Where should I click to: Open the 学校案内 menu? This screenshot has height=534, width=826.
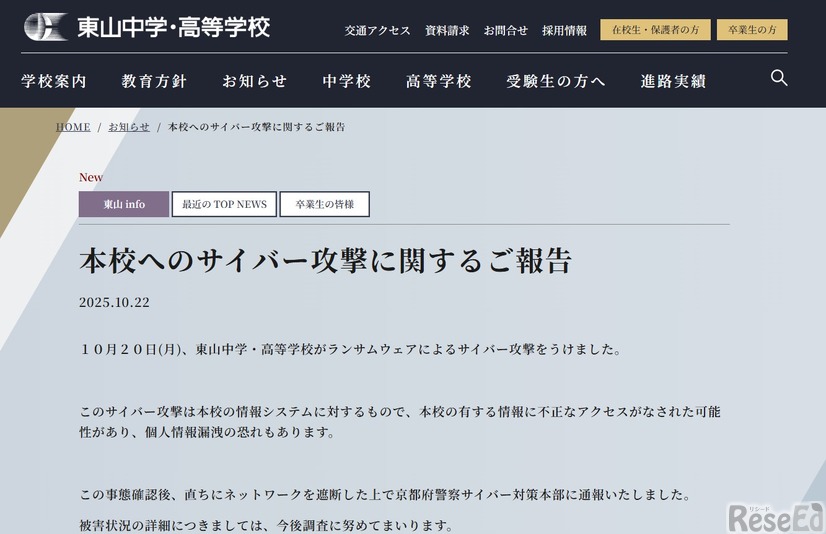54,81
